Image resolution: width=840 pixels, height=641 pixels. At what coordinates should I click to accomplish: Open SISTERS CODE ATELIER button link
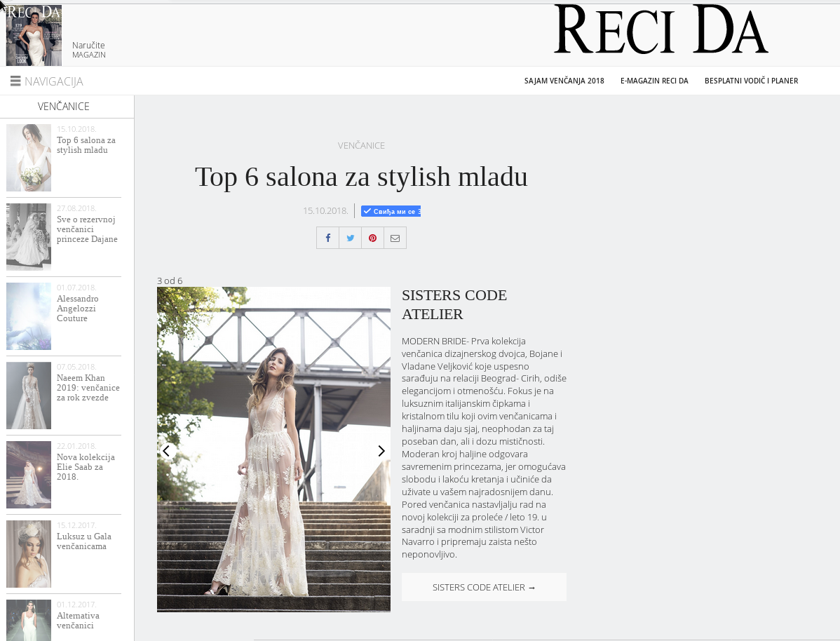tap(484, 588)
